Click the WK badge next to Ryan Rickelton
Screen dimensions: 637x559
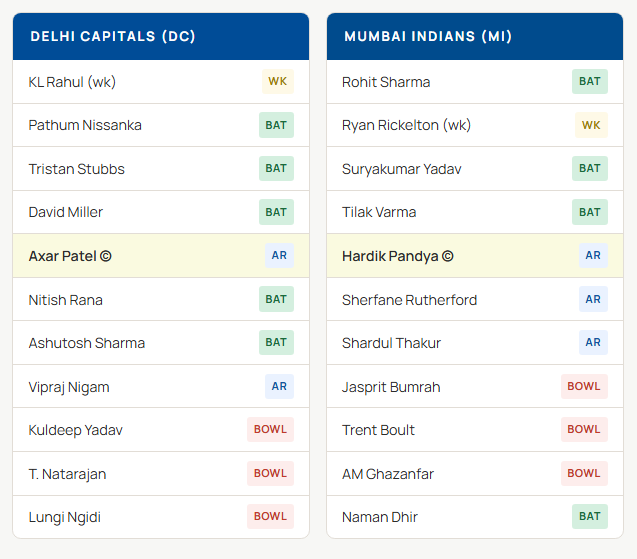(591, 125)
